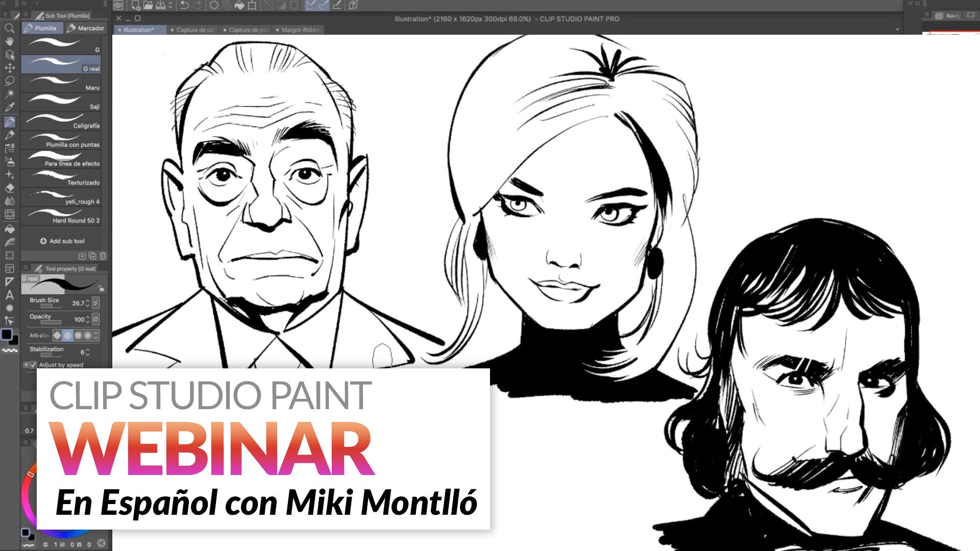Screen dimensions: 980x551
Task: Toggle Snap to Ruler
Action: click(311, 5)
